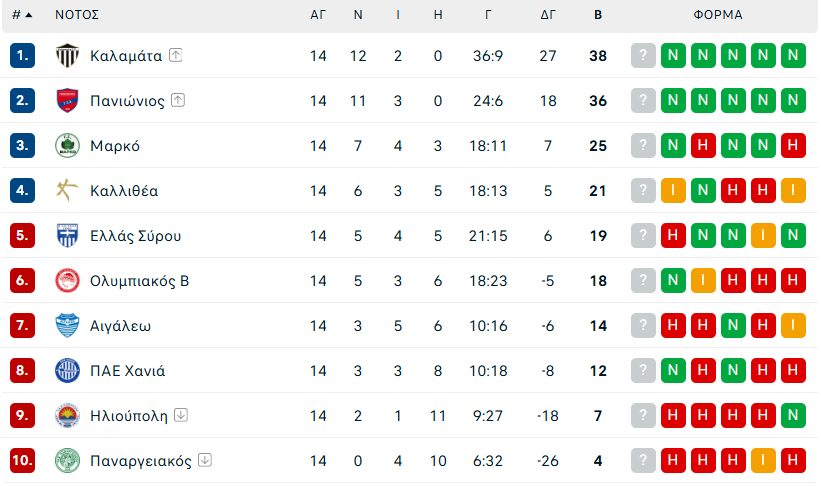This screenshot has height=486, width=821.
Task: Click the position 10 red rank badge
Action: pyautogui.click(x=23, y=461)
